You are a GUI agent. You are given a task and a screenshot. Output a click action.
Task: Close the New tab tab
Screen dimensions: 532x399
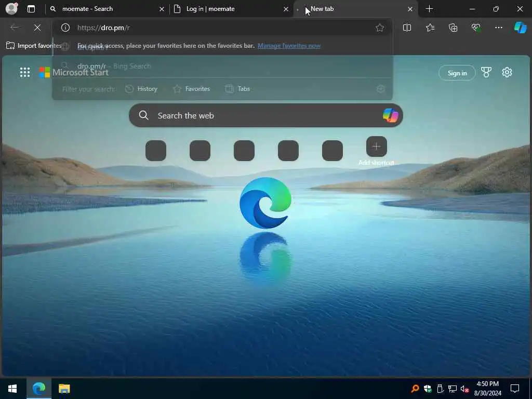point(410,9)
